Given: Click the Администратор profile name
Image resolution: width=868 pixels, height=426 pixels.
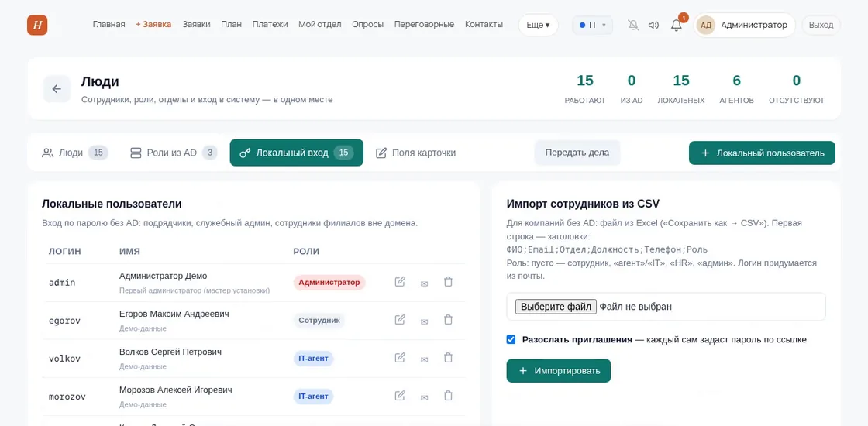Looking at the screenshot, I should tap(754, 25).
